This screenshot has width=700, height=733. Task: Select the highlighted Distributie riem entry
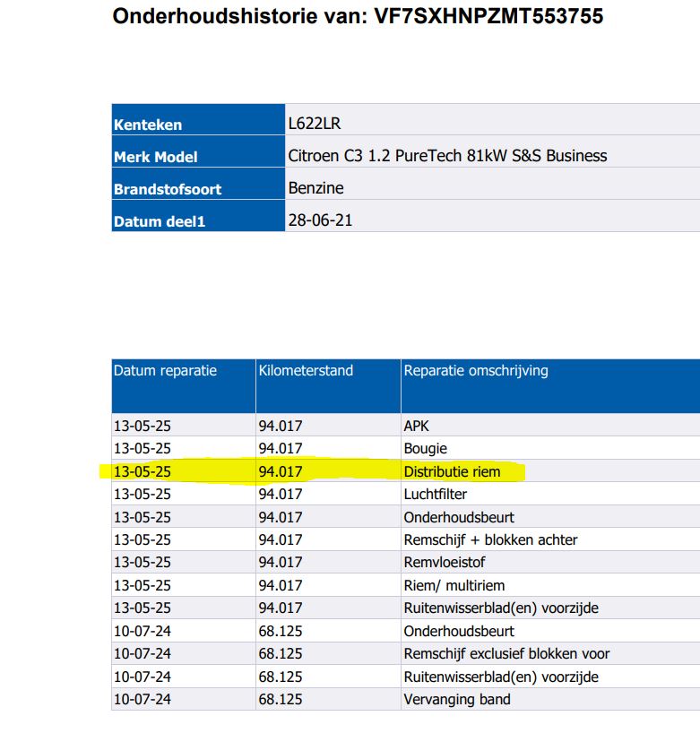(452, 471)
